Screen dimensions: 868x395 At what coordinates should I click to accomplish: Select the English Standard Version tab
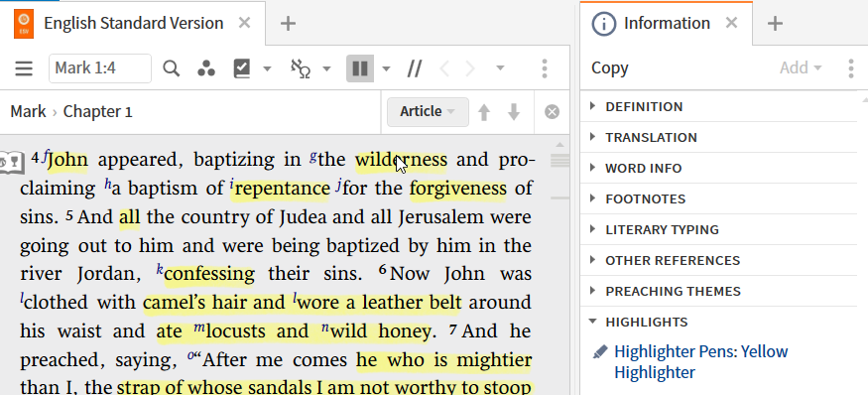click(133, 23)
